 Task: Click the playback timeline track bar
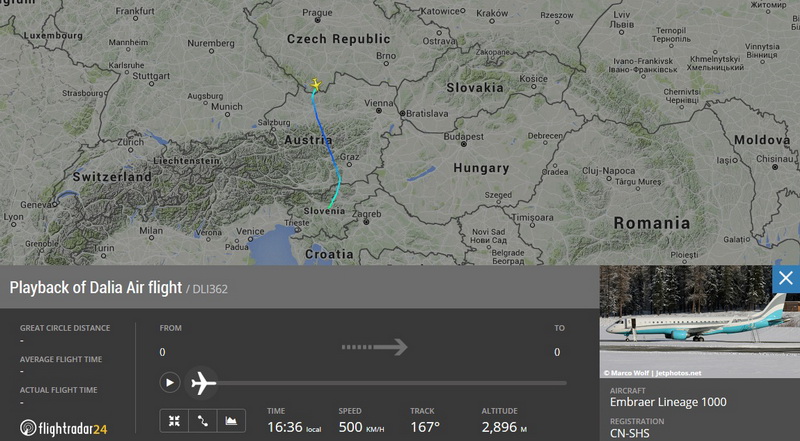[x=390, y=383]
